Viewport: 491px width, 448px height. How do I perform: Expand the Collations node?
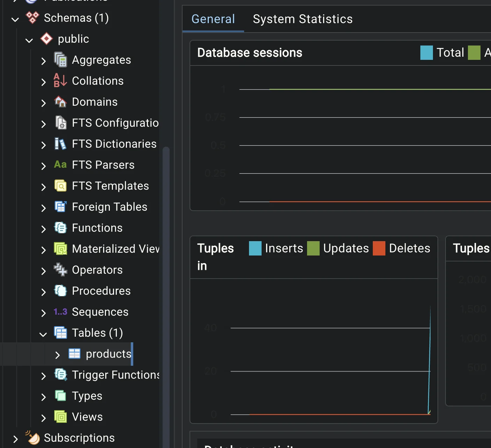[43, 82]
